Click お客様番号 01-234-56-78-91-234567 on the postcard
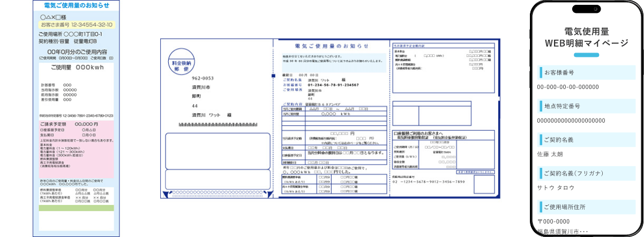 (x=321, y=85)
